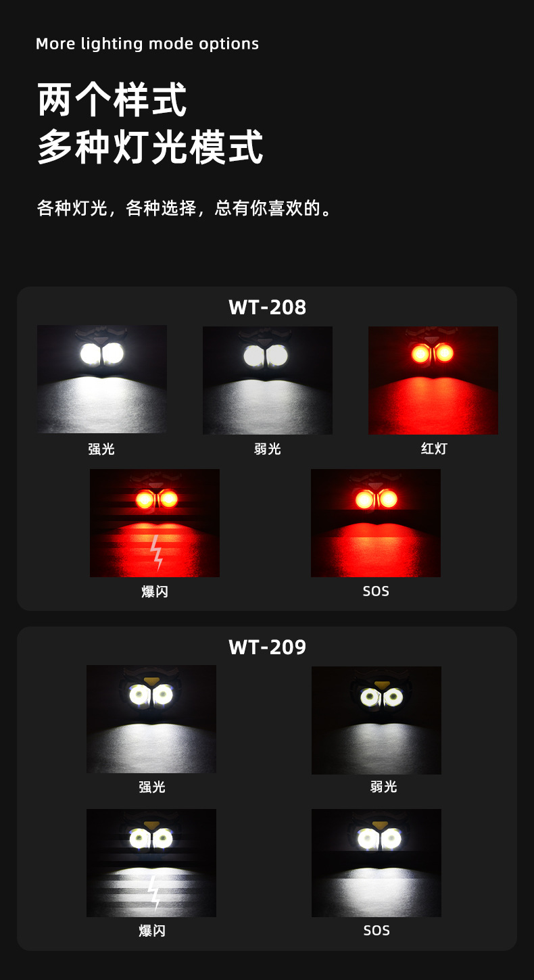Click the WT-209 section heading
The width and height of the screenshot is (534, 980).
click(268, 647)
